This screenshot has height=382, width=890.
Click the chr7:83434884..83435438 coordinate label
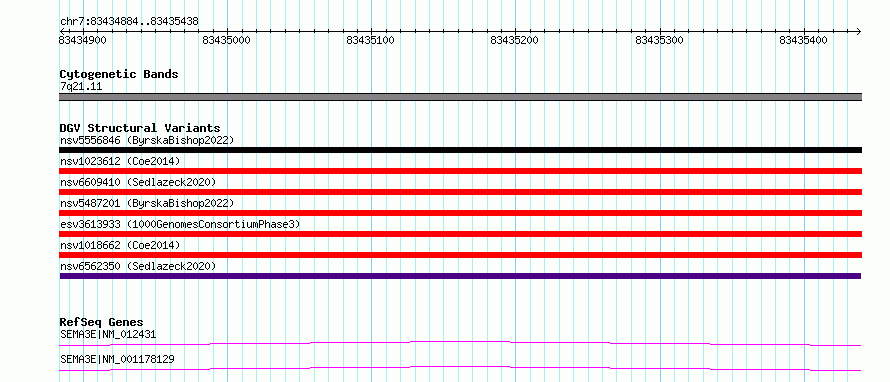coord(129,22)
